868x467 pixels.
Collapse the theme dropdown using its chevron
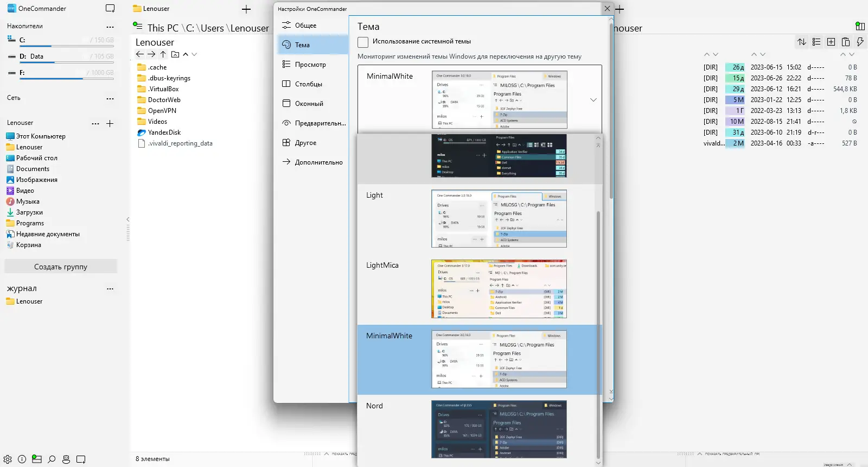point(593,100)
